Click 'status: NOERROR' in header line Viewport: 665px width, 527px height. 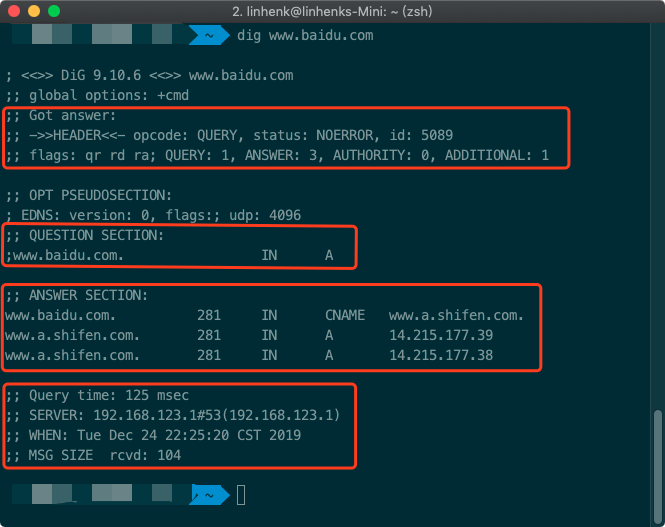313,135
